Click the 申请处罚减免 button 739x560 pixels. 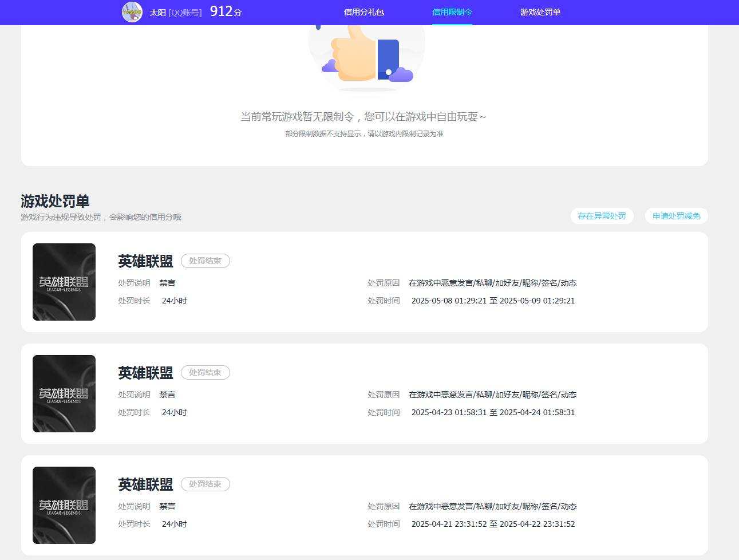tap(676, 216)
